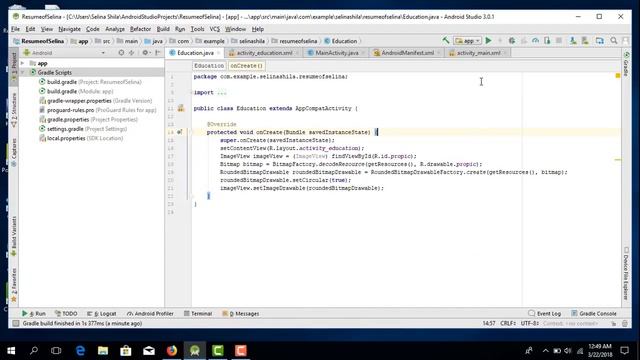The height and width of the screenshot is (360, 640).
Task: Open the Event Log button
Action: click(544, 313)
